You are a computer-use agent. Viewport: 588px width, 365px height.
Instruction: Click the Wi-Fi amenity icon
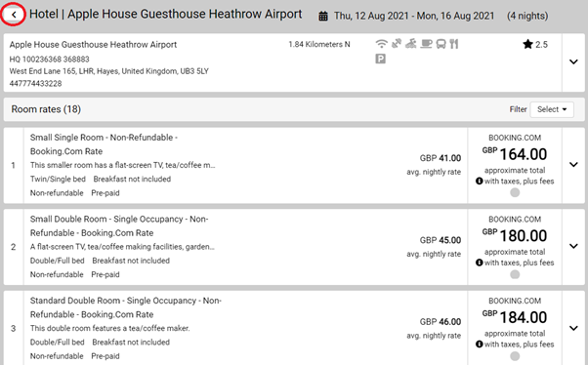pos(381,44)
